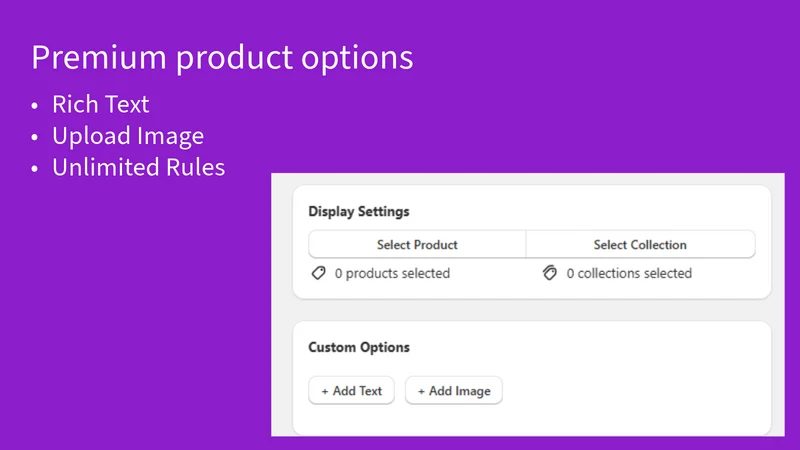Click the Custom Options heading
This screenshot has width=800, height=450.
(359, 347)
